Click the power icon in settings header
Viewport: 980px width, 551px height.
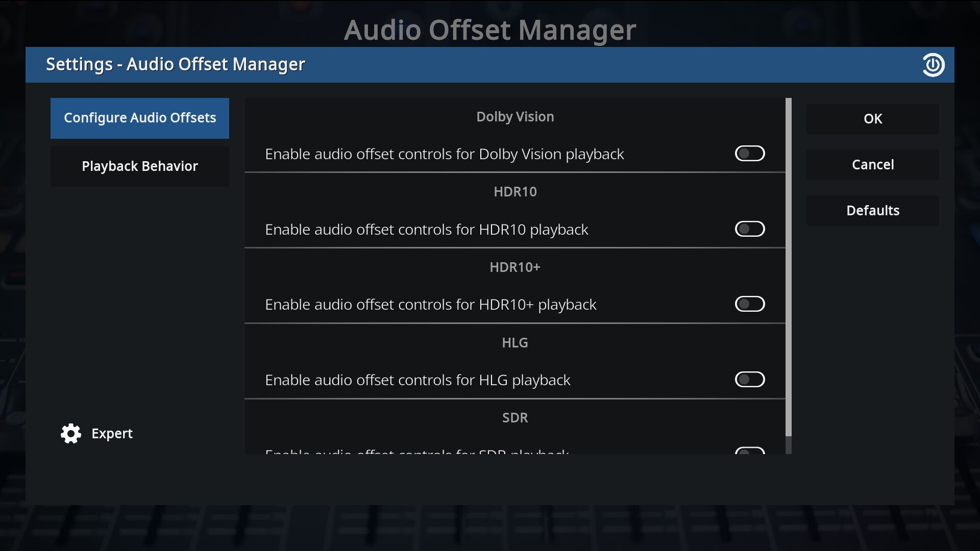pos(933,65)
